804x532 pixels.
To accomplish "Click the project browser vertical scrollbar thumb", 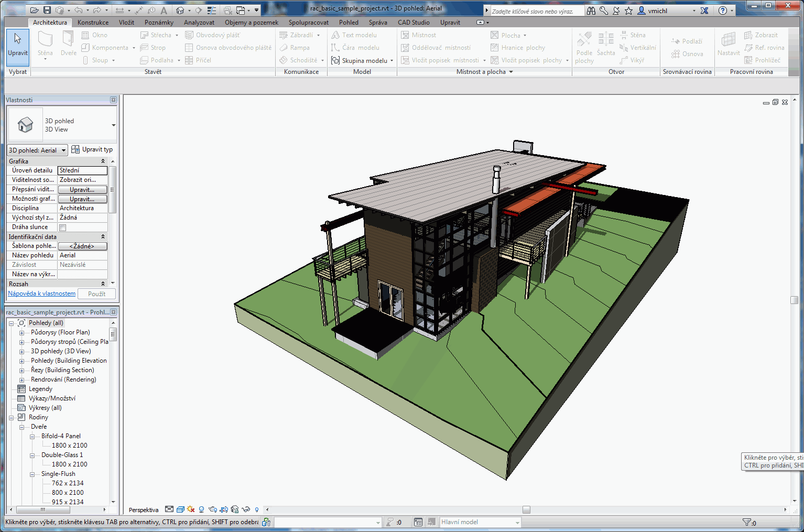I will pos(113,334).
